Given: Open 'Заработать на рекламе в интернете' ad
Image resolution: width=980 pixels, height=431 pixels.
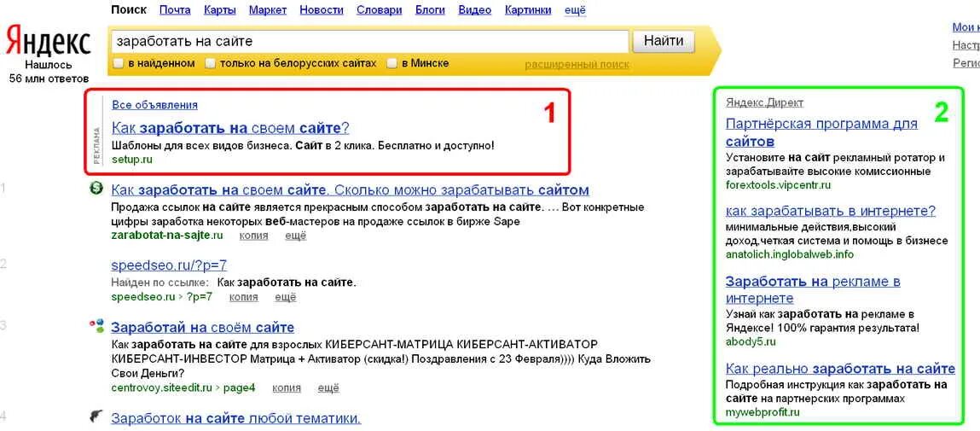Looking at the screenshot, I should (813, 289).
